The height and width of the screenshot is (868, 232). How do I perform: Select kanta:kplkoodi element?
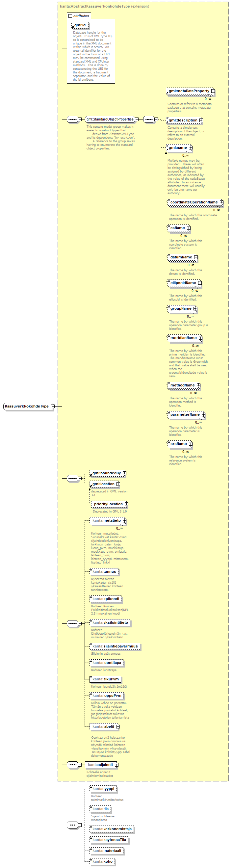(x=106, y=599)
